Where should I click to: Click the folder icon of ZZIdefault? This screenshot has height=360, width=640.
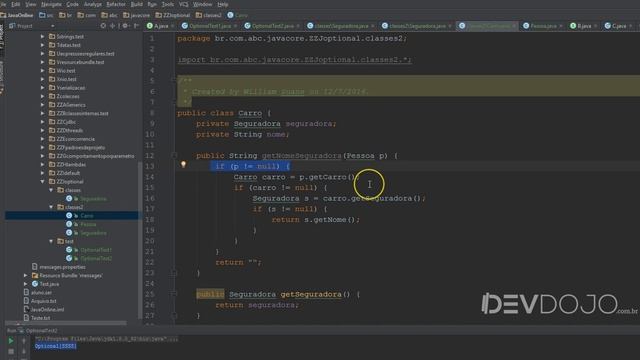tap(52, 173)
